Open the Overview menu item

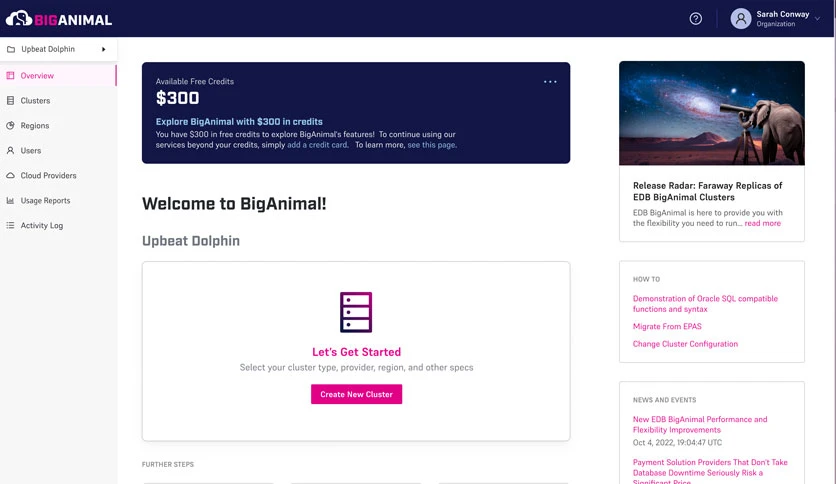[x=58, y=76]
